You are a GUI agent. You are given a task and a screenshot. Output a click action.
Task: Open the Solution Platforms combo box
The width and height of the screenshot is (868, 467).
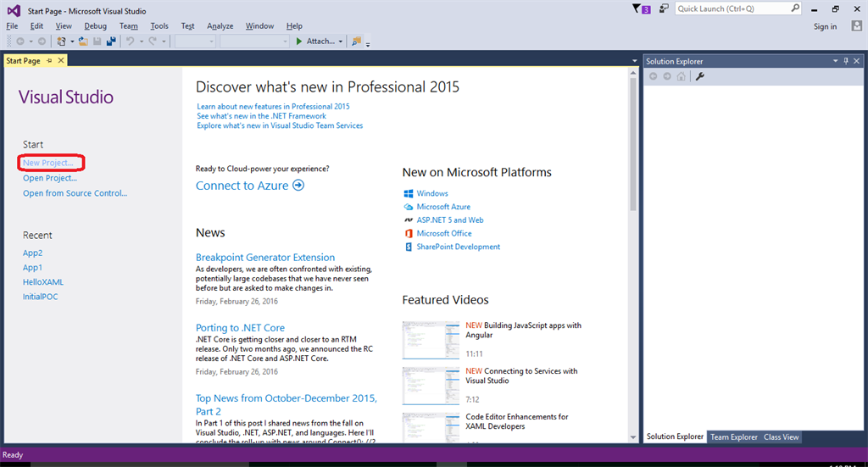[254, 42]
